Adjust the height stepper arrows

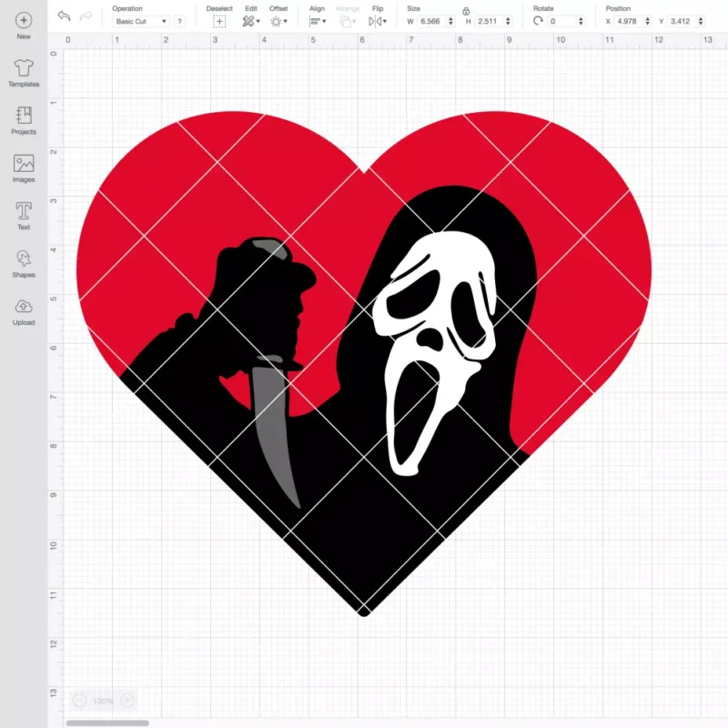[x=508, y=21]
